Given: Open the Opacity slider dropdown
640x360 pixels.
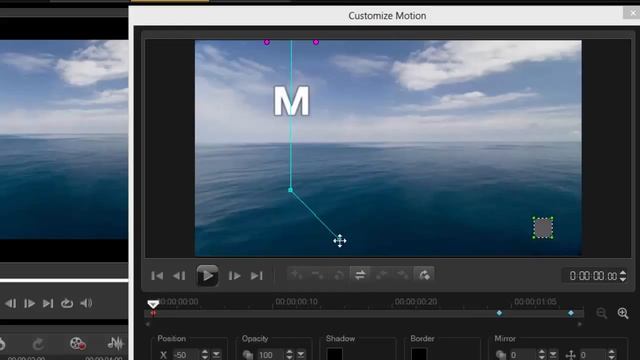Looking at the screenshot, I should [x=301, y=355].
